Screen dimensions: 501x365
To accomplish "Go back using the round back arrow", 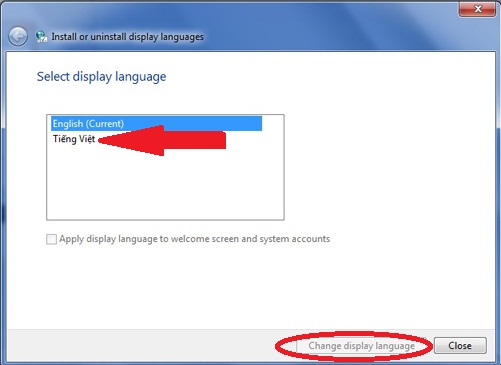I will coord(18,36).
